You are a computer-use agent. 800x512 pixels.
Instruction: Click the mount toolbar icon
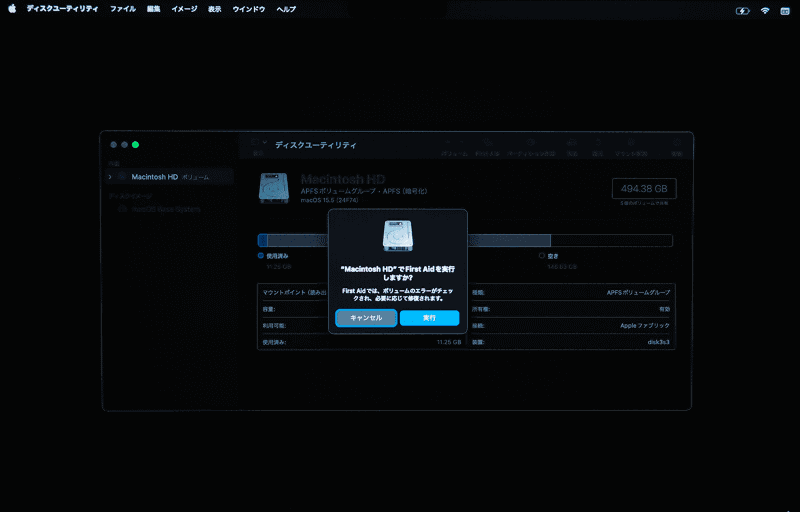631,143
